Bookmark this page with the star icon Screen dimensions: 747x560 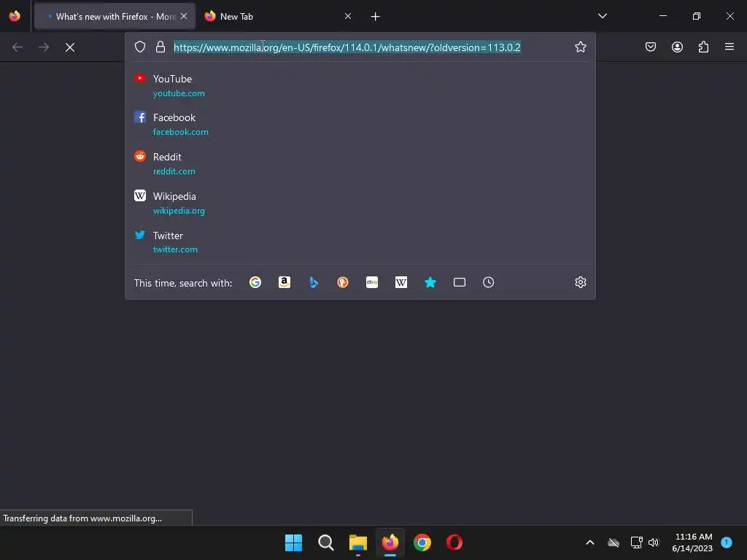(x=580, y=47)
